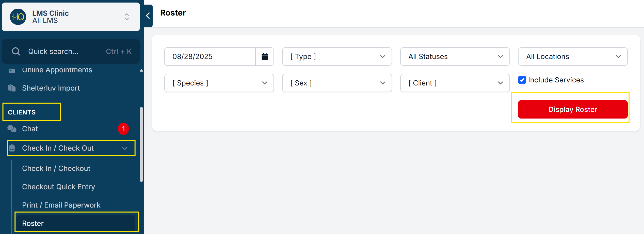Go to Print / Email Paperwork
Viewport: 644px width, 234px height.
[61, 205]
